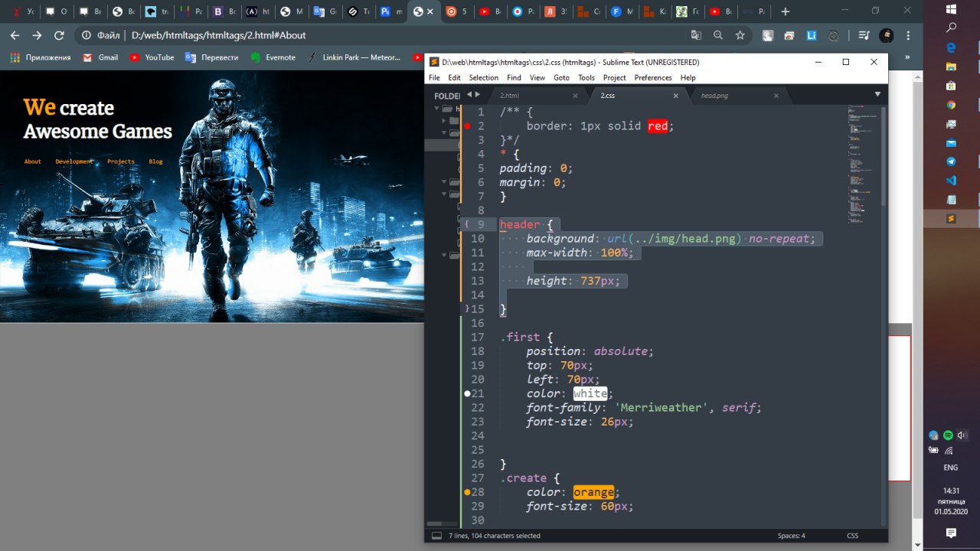Click the About link on webpage
The image size is (980, 551).
pos(33,161)
